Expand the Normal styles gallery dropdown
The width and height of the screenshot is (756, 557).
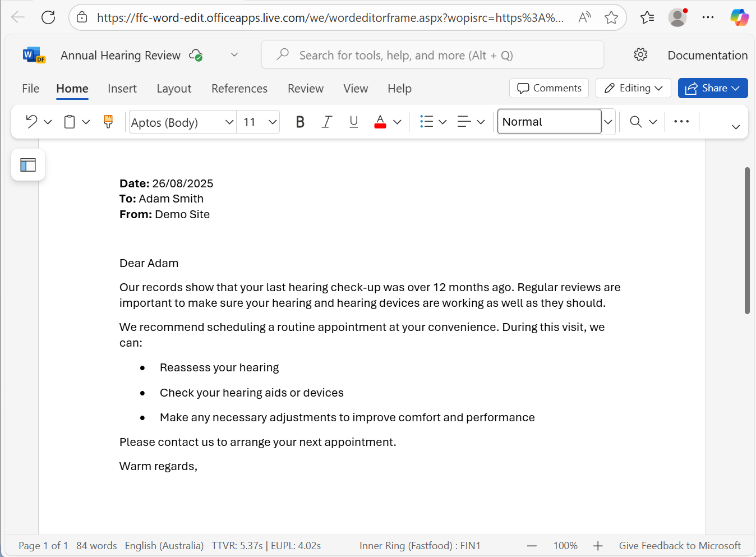[608, 122]
